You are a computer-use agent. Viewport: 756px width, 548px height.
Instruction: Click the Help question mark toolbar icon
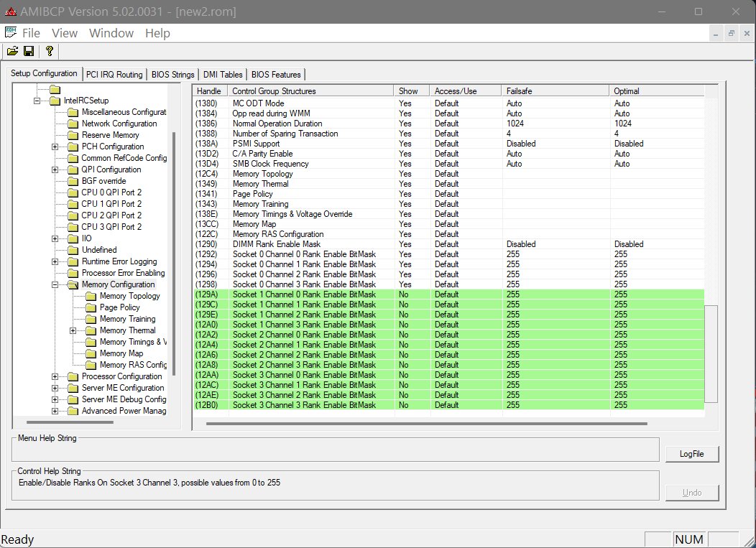coord(49,51)
